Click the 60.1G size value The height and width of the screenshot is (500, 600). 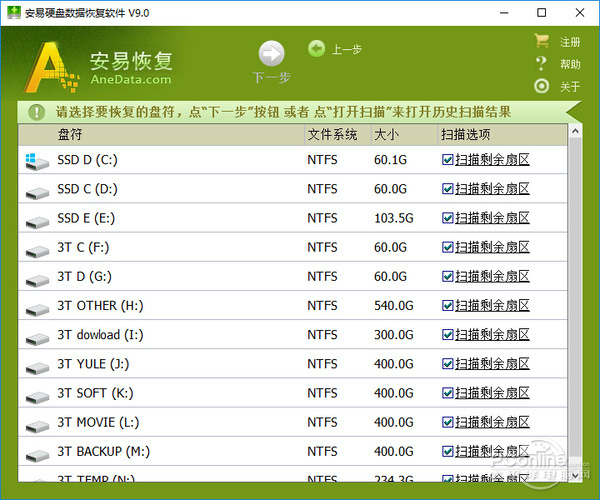coord(390,160)
